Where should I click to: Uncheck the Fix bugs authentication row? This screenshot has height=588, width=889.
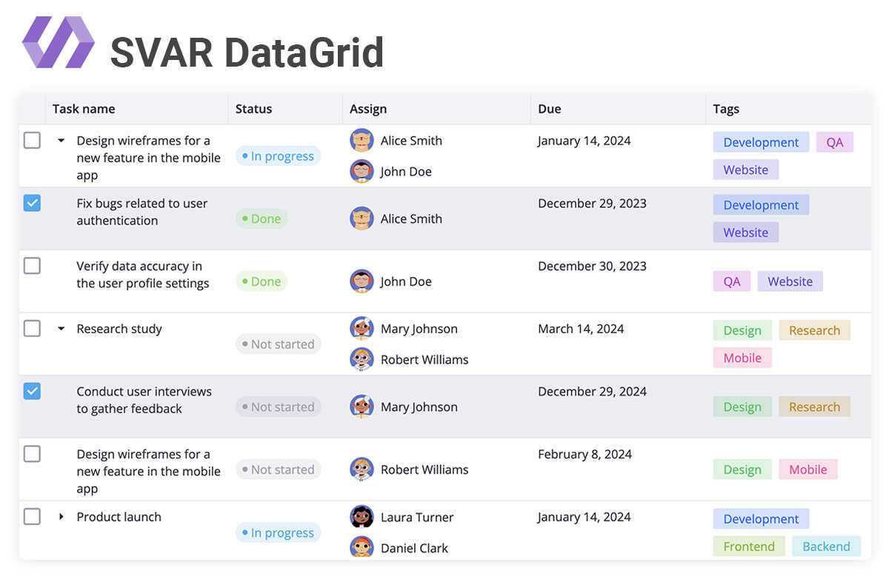click(32, 203)
